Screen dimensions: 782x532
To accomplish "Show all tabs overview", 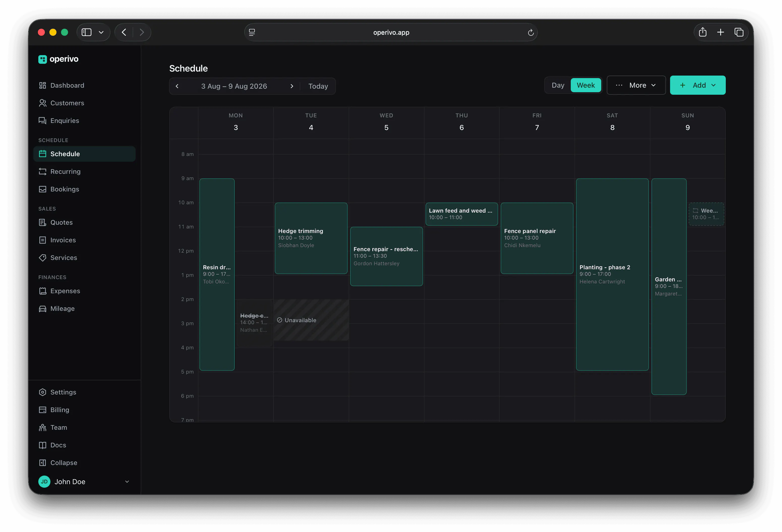I will click(739, 32).
